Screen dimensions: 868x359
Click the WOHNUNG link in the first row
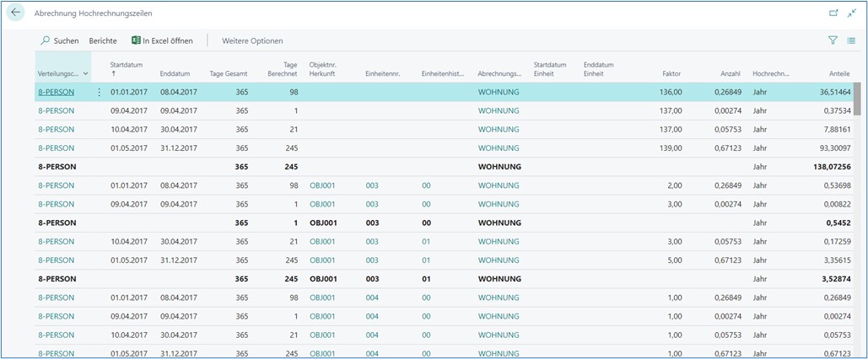(498, 92)
